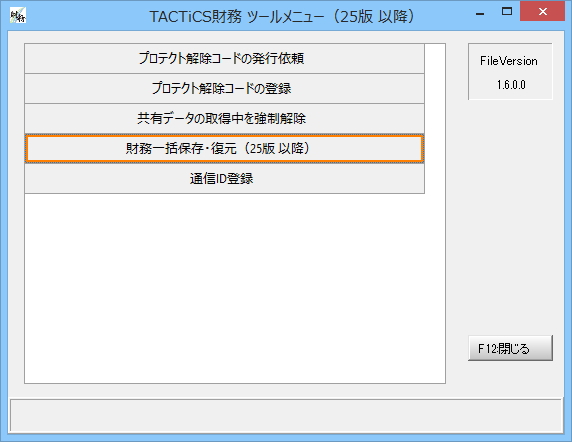The image size is (572, 442).
Task: Click the empty status bar at bottom
Action: click(x=286, y=415)
